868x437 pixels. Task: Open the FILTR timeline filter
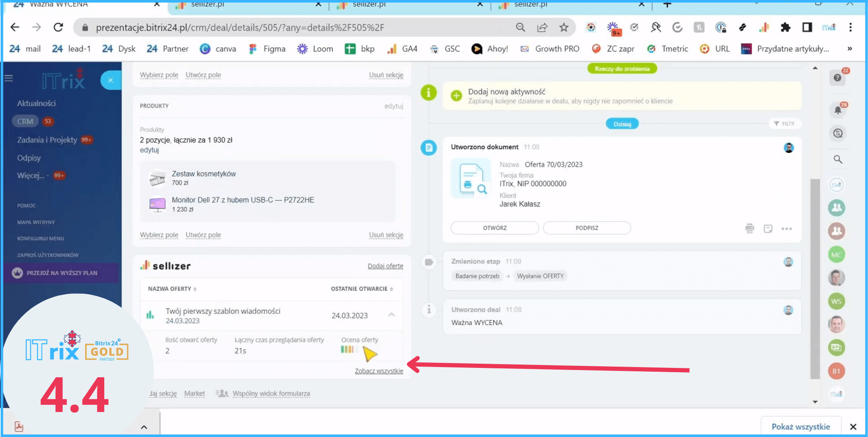coord(784,123)
